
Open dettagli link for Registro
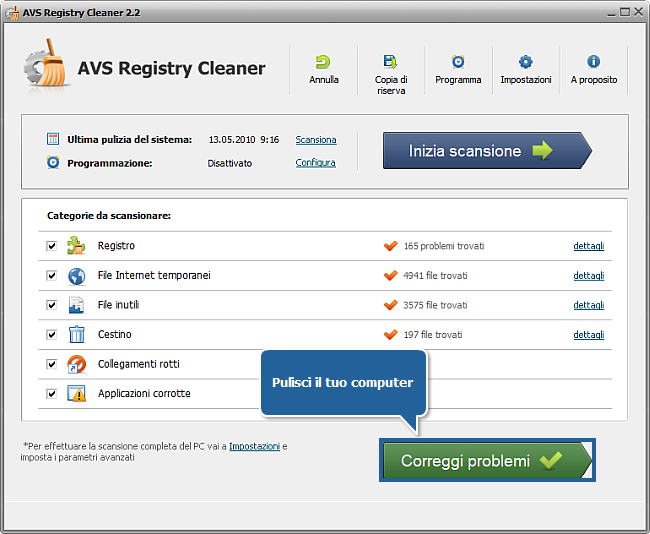pyautogui.click(x=589, y=246)
